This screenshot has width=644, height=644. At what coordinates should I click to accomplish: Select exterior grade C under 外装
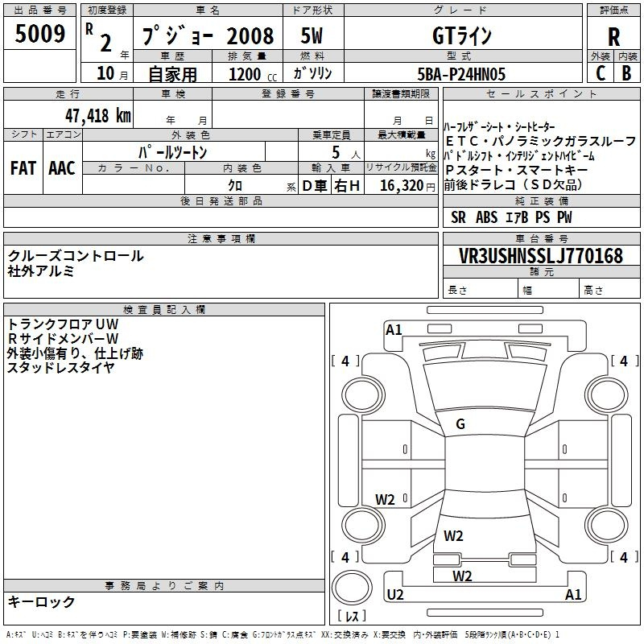(601, 73)
